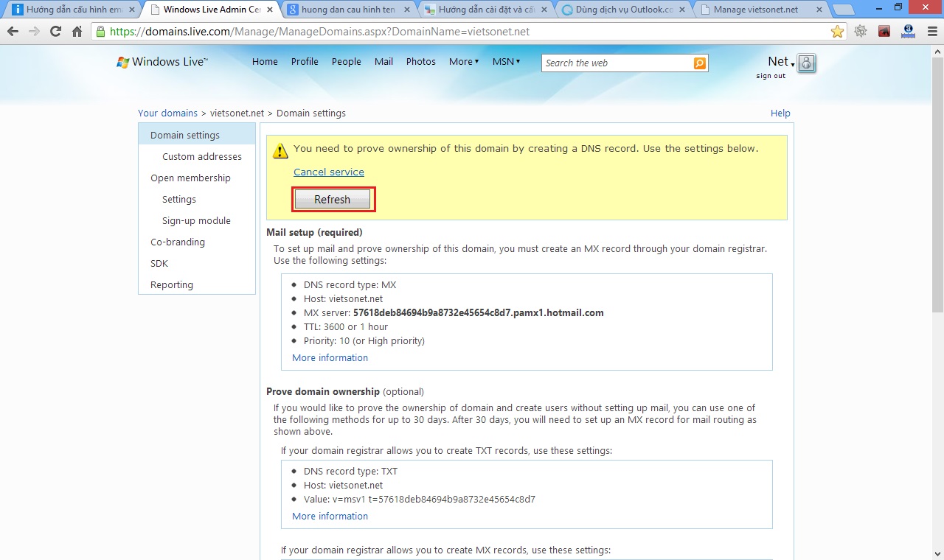Open the Help link
Viewport: 944px width, 560px height.
point(780,113)
